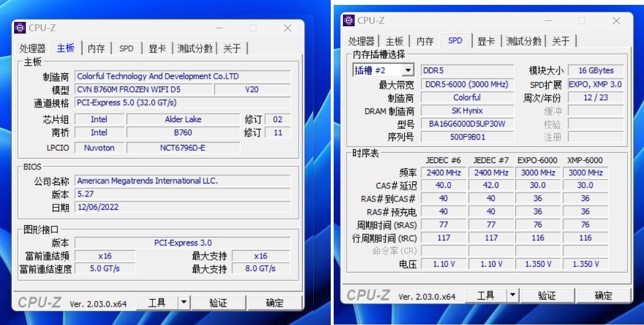
Task: Click the CPU-Z logo icon in the SPD window title bar
Action: [349, 20]
